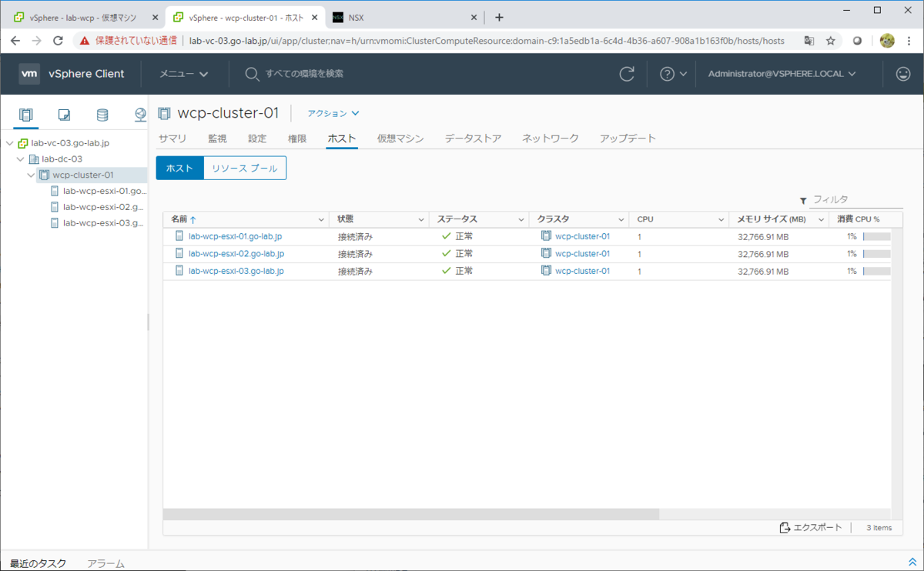Open the help question mark icon
Image resolution: width=924 pixels, height=571 pixels.
tap(667, 74)
